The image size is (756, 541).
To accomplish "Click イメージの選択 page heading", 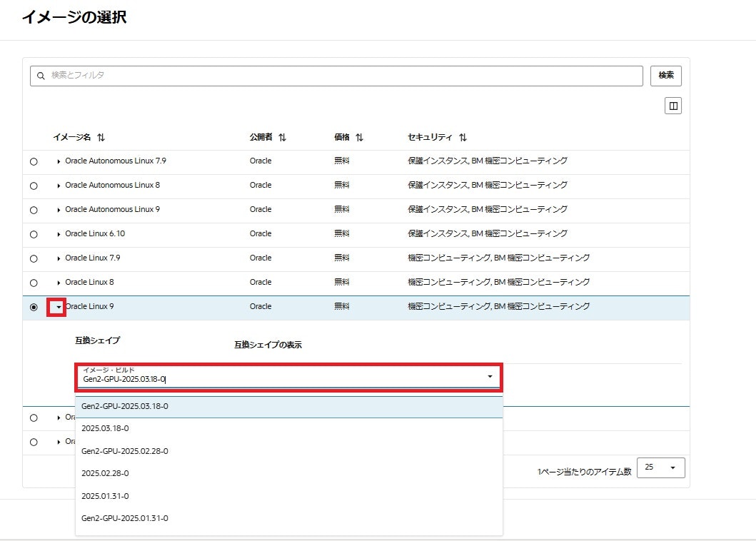I will coord(74,17).
